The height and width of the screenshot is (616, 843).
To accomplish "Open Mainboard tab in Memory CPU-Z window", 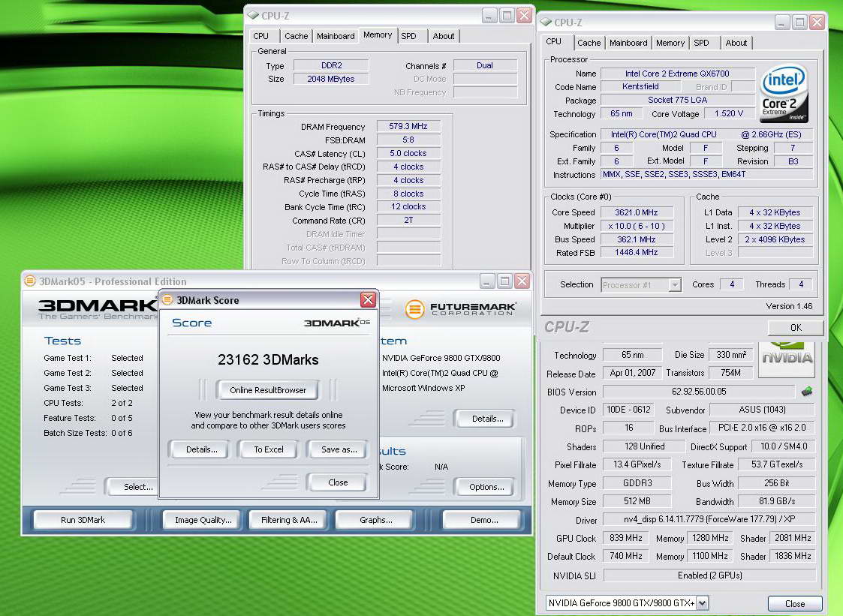I will click(336, 36).
